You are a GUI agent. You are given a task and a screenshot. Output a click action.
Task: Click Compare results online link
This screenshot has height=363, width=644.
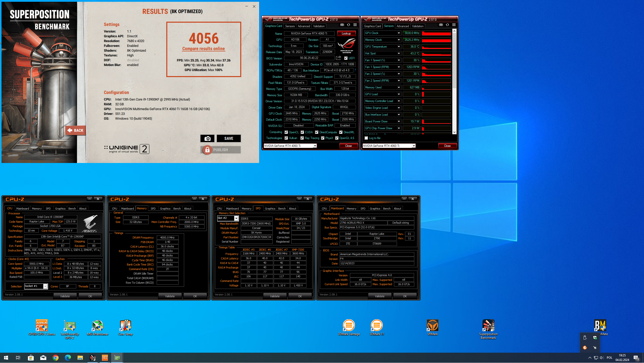(204, 49)
